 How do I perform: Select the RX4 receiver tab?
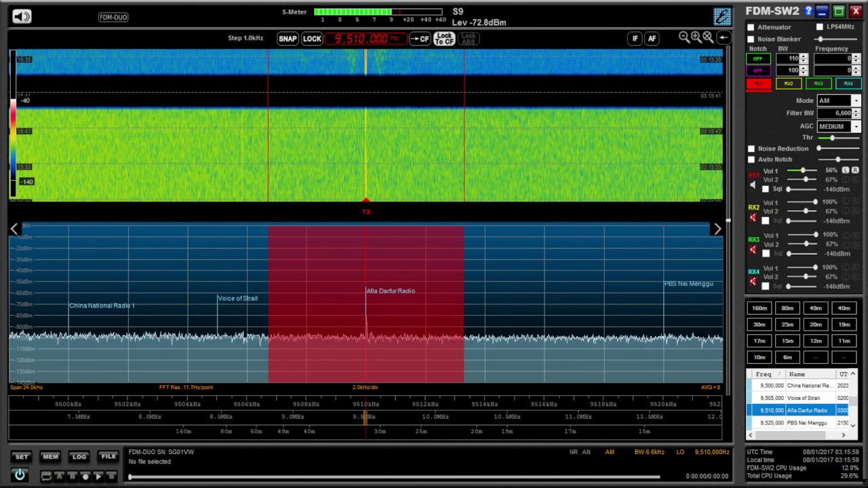848,84
